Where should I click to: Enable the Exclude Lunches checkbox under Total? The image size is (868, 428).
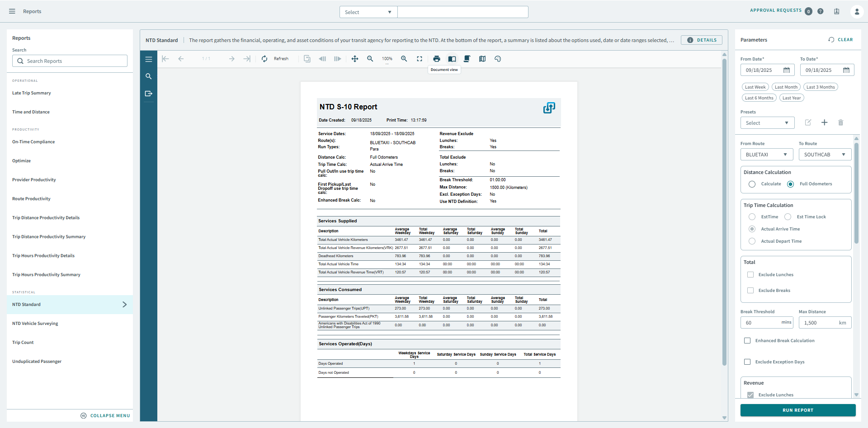coord(751,274)
